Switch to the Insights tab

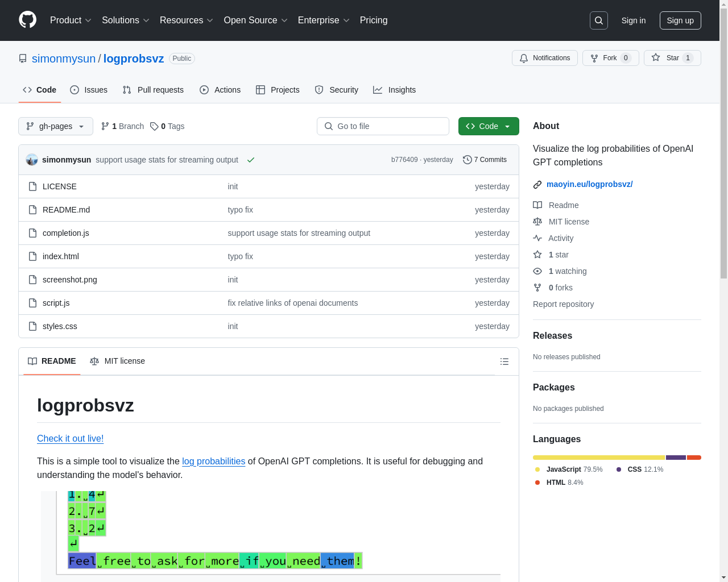click(x=394, y=90)
